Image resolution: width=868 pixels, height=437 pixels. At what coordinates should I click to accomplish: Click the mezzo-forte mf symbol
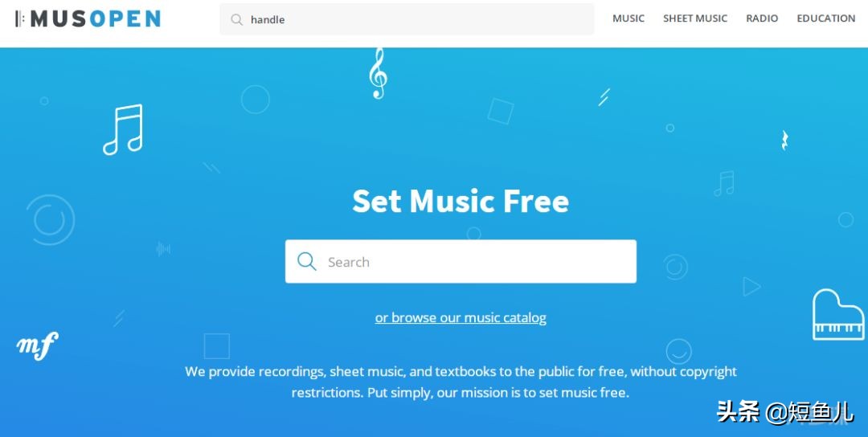(x=37, y=345)
